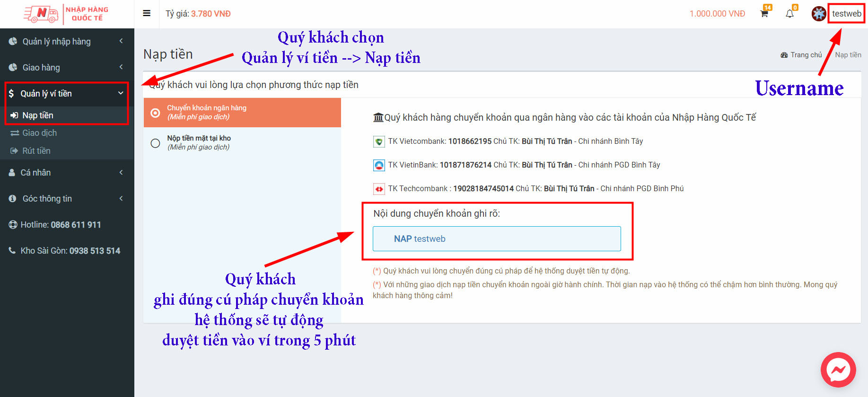Image resolution: width=868 pixels, height=397 pixels.
Task: Expand the Góc thông tin menu
Action: (x=67, y=198)
